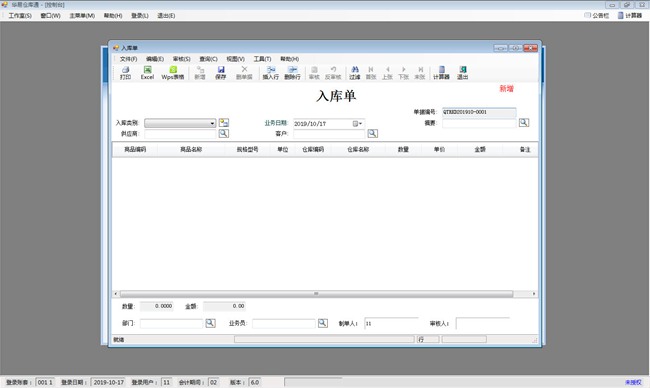Click the search icon next to 客户 field
650x388 pixels.
coord(372,133)
